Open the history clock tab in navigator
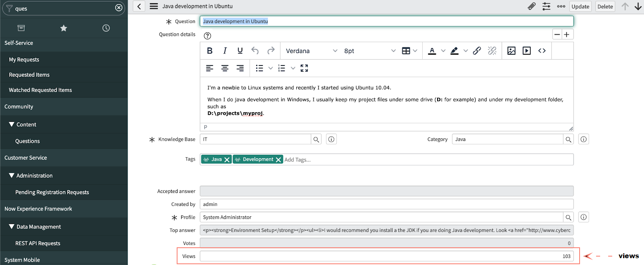This screenshot has width=644, height=265. tap(106, 28)
